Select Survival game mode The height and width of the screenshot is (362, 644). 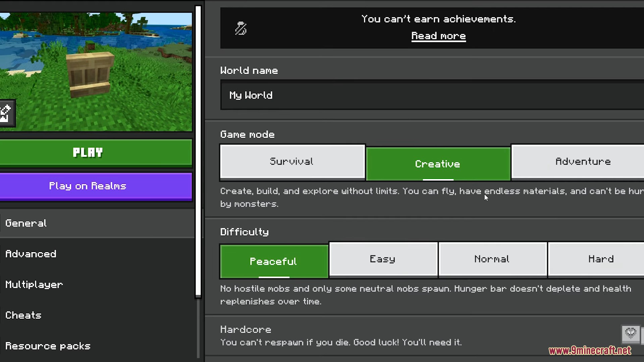pyautogui.click(x=292, y=162)
